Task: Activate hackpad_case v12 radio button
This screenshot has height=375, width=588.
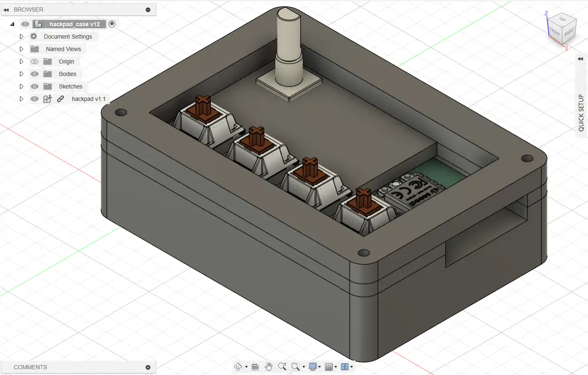Action: (112, 24)
